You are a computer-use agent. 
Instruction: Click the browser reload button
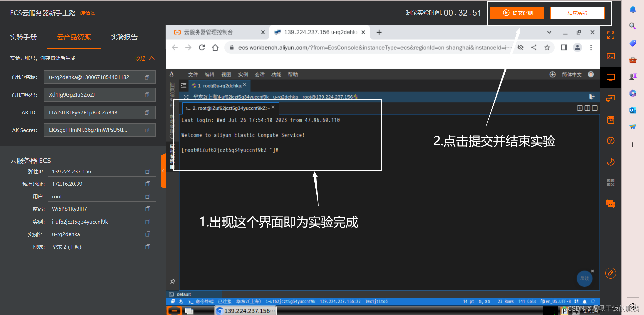click(x=202, y=48)
